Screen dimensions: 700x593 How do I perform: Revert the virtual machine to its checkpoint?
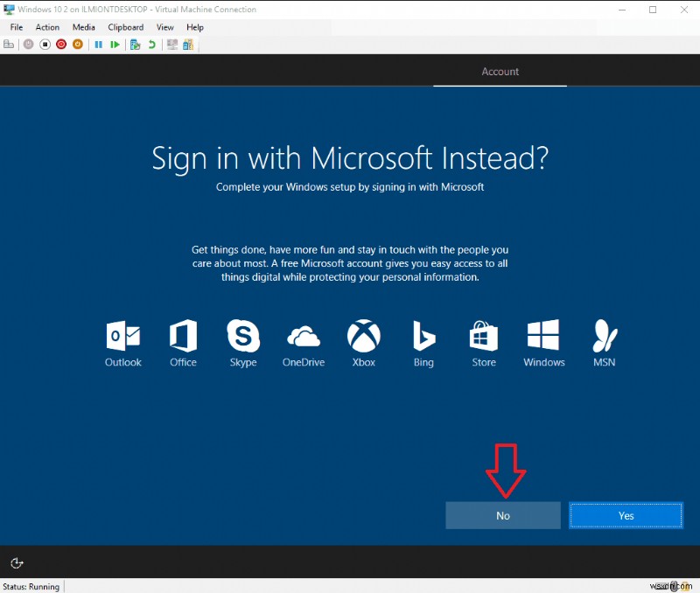coord(150,45)
